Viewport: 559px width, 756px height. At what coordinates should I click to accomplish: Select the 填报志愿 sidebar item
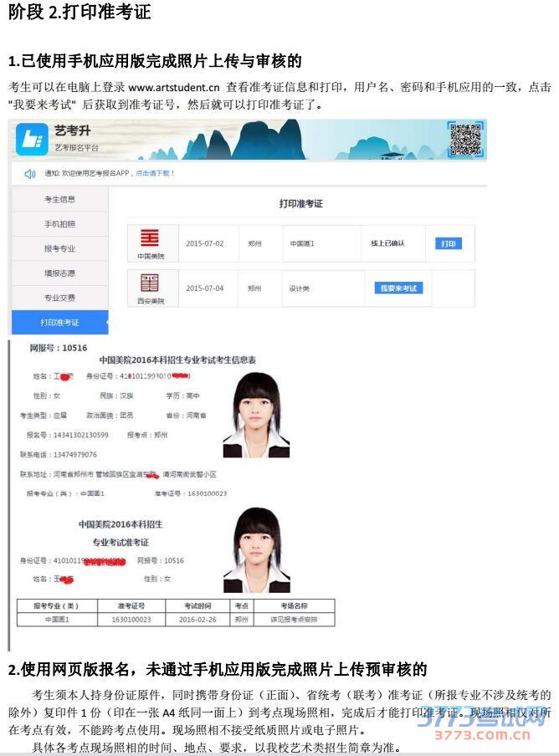[x=59, y=273]
